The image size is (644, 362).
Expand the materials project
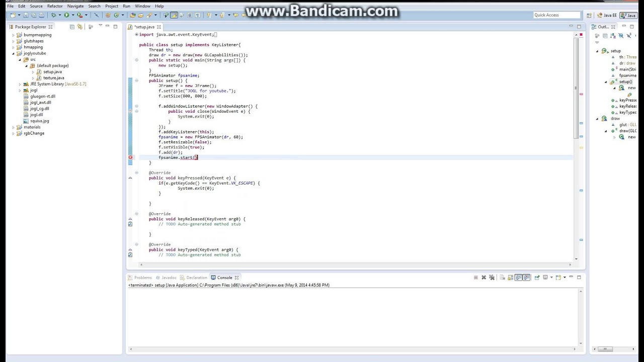pos(14,127)
